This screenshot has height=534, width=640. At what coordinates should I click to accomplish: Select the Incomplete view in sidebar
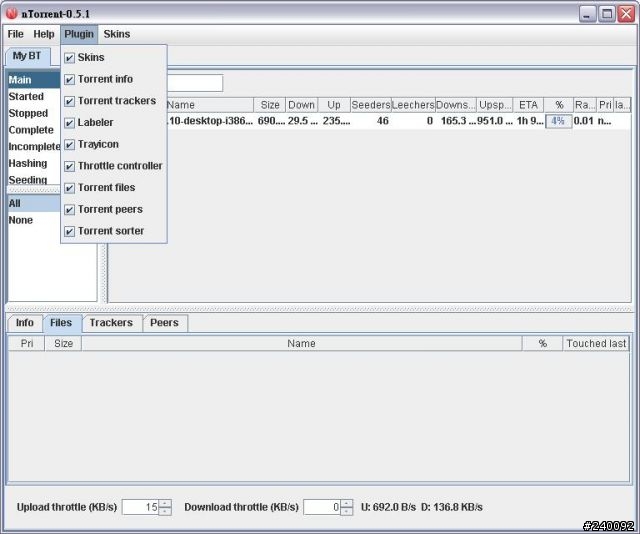pos(34,147)
